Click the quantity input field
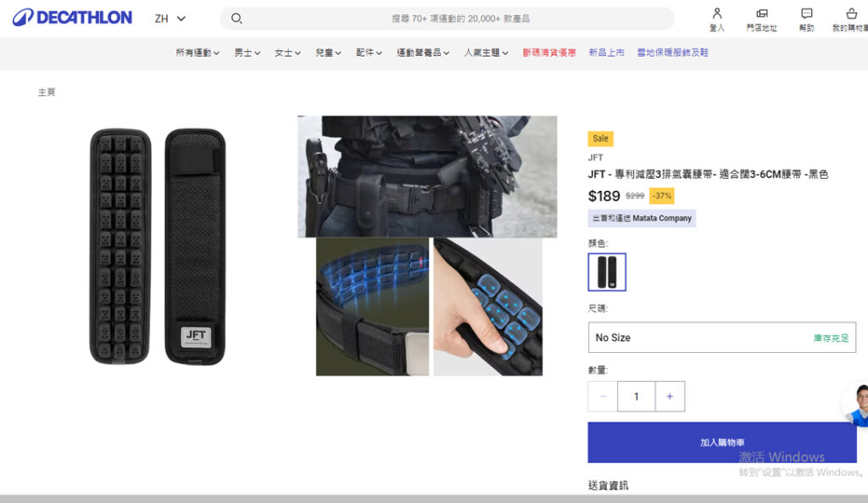This screenshot has width=868, height=503. pyautogui.click(x=636, y=396)
